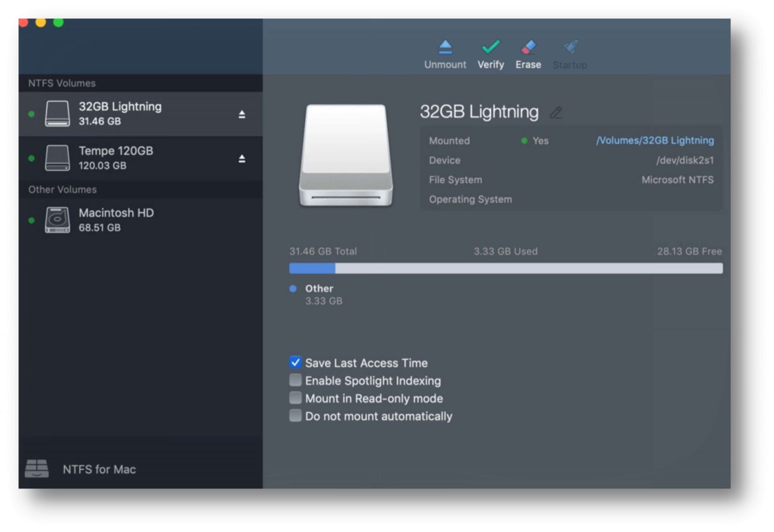
Task: Select Tempe 120GB in the sidebar
Action: pos(121,157)
